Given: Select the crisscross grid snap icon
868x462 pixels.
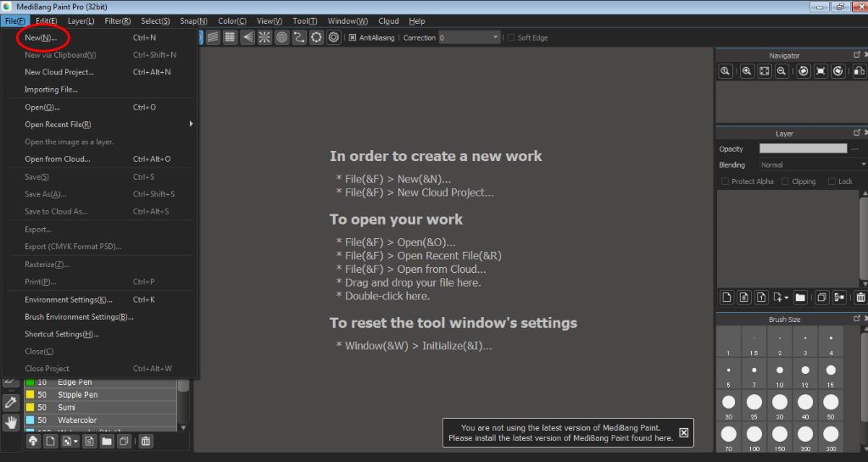Looking at the screenshot, I should [x=231, y=37].
